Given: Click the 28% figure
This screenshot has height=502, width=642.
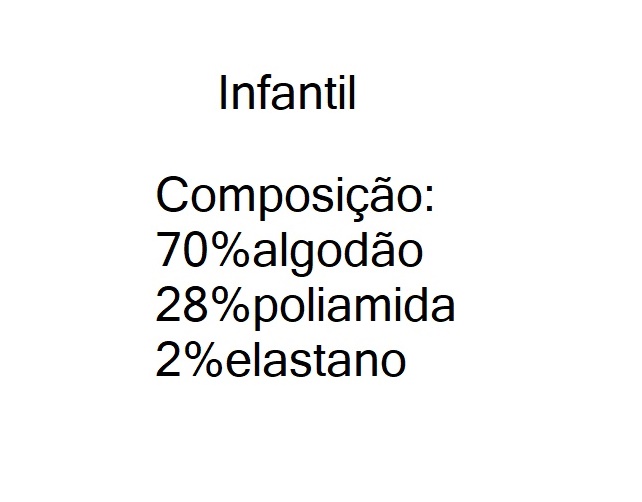Looking at the screenshot, I should click(x=204, y=307).
